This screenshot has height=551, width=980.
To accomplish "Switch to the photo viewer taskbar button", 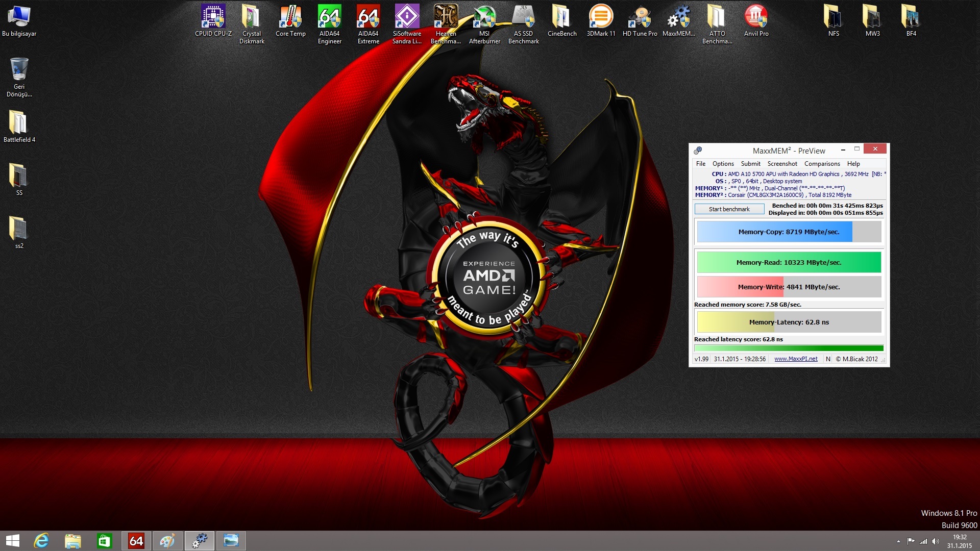I will pyautogui.click(x=231, y=541).
